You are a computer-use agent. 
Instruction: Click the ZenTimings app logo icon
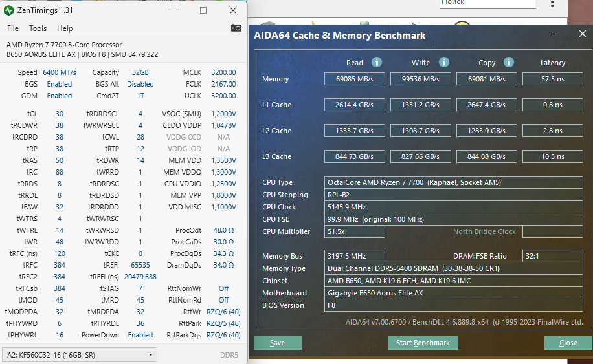click(8, 10)
